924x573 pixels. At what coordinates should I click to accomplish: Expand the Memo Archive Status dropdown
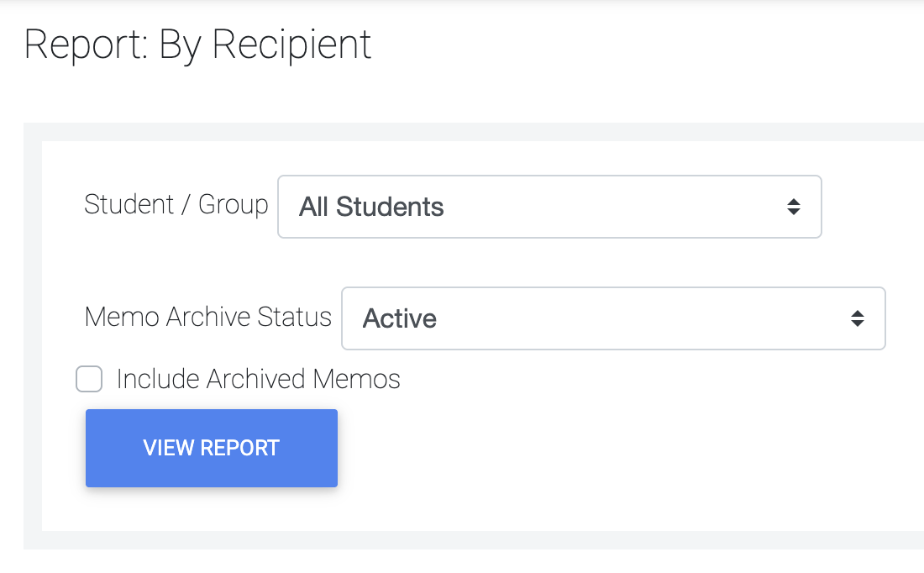click(612, 318)
